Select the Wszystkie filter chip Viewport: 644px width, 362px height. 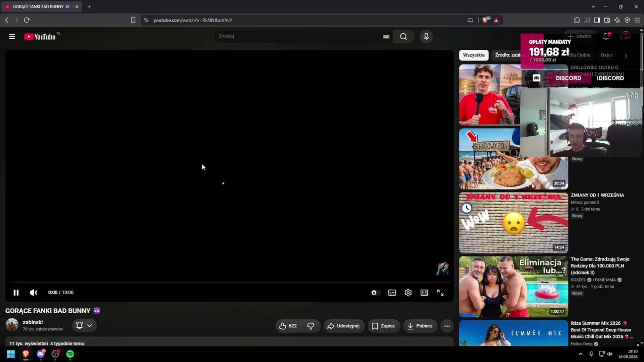pyautogui.click(x=474, y=55)
